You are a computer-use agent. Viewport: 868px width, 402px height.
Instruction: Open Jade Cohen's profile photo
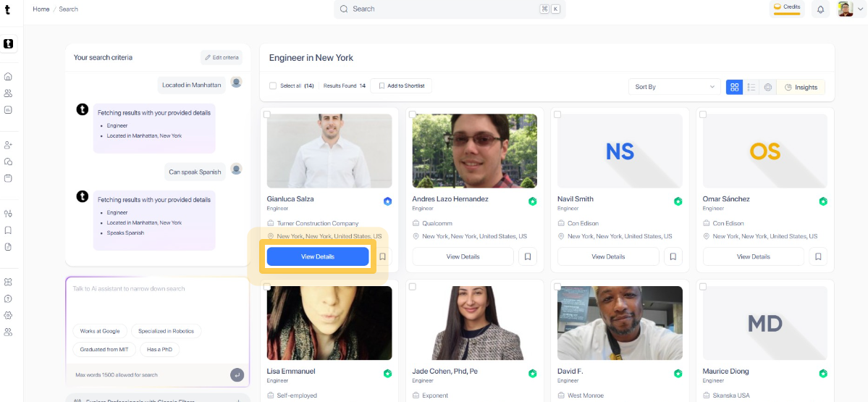pyautogui.click(x=474, y=323)
